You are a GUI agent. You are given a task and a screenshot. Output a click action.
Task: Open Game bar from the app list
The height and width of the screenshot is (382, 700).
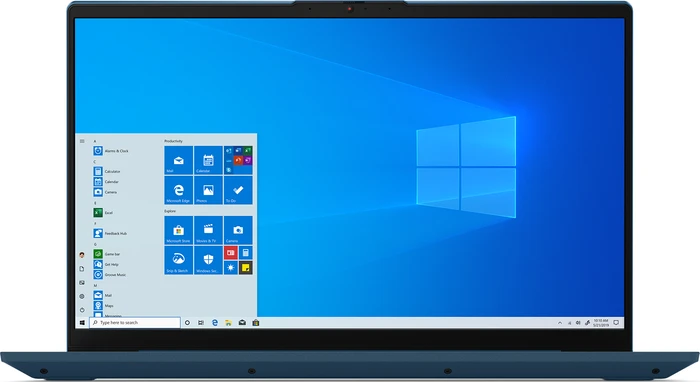pyautogui.click(x=107, y=254)
